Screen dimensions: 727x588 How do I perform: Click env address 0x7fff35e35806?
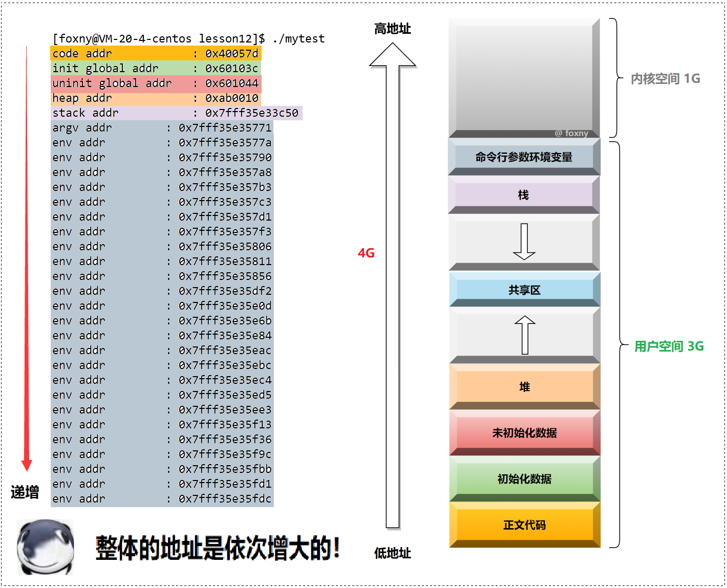pyautogui.click(x=225, y=246)
